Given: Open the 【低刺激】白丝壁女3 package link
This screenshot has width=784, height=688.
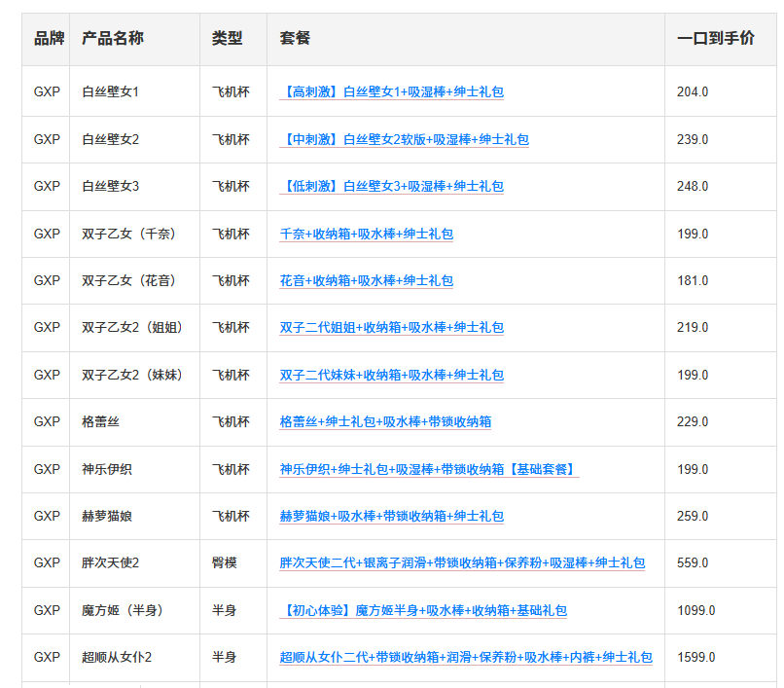Looking at the screenshot, I should tap(391, 186).
